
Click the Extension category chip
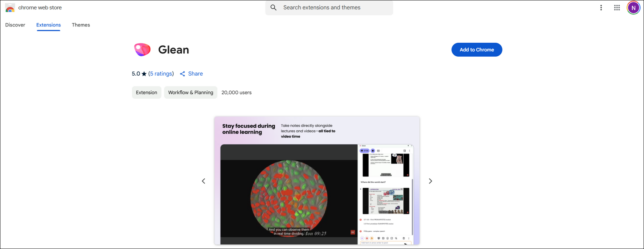(x=146, y=93)
